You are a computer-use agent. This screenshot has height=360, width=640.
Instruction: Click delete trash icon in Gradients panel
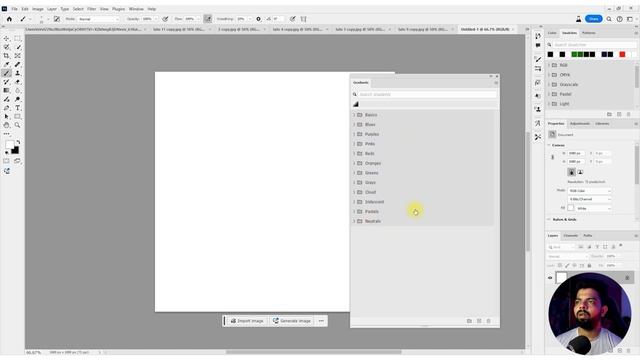[489, 321]
